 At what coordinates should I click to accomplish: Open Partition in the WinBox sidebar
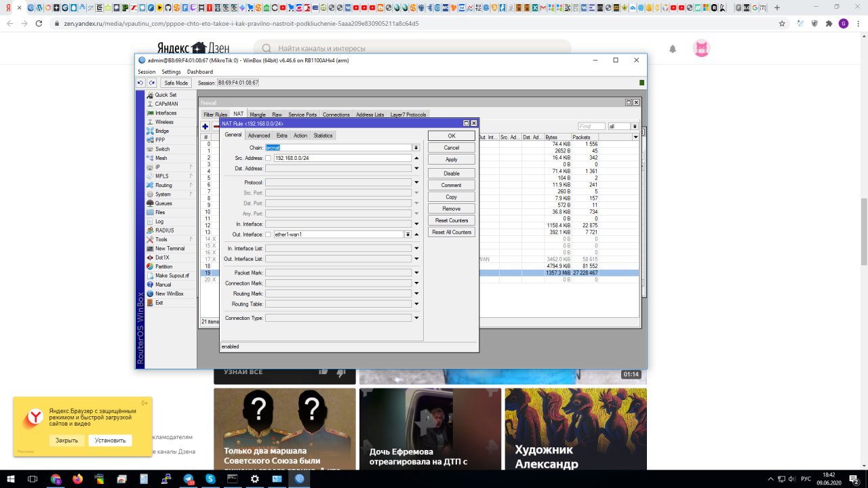(x=163, y=266)
